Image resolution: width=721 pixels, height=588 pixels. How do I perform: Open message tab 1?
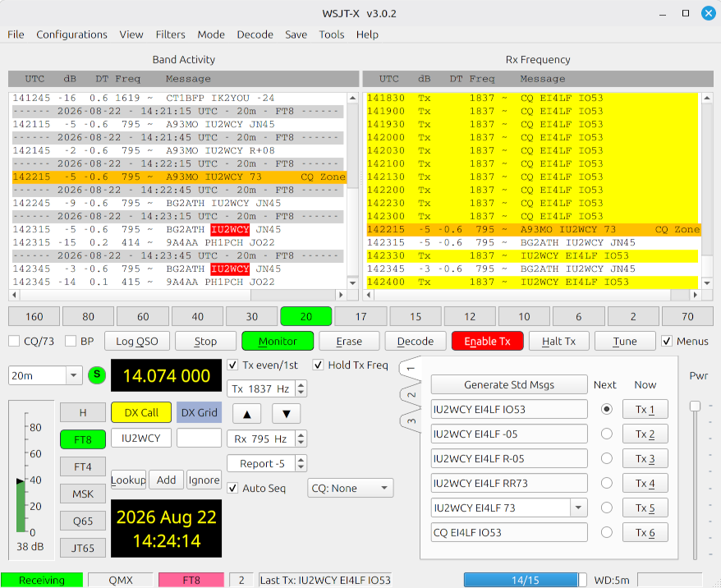411,370
